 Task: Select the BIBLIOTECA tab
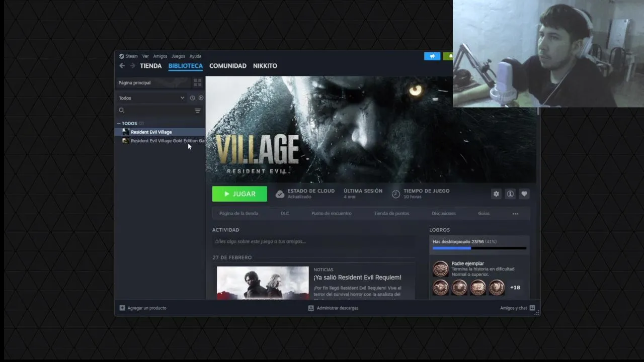(186, 66)
